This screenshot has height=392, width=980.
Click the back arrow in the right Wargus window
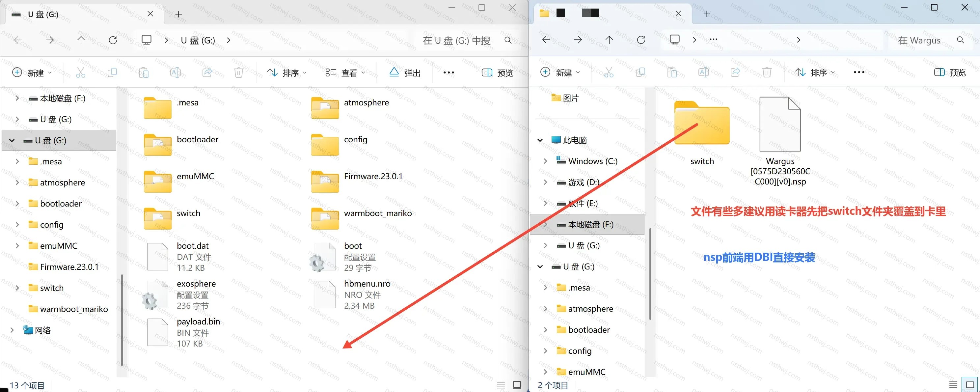(546, 40)
